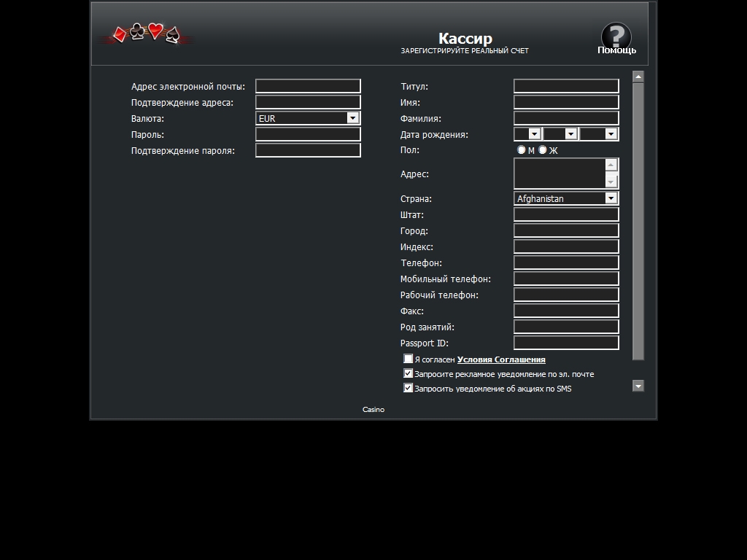Open the Условия Соглашения link
This screenshot has width=747, height=560.
click(x=501, y=359)
